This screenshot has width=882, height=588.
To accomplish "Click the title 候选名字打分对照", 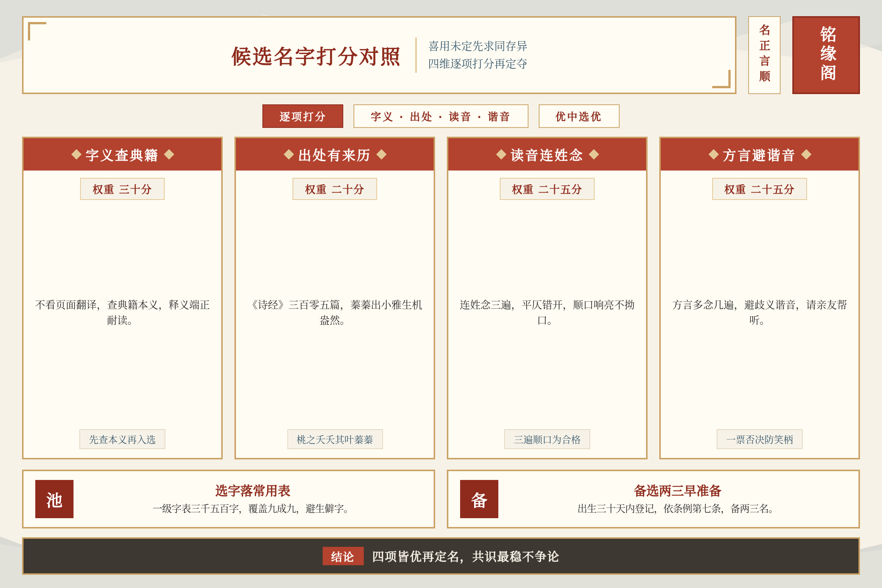I will click(316, 56).
